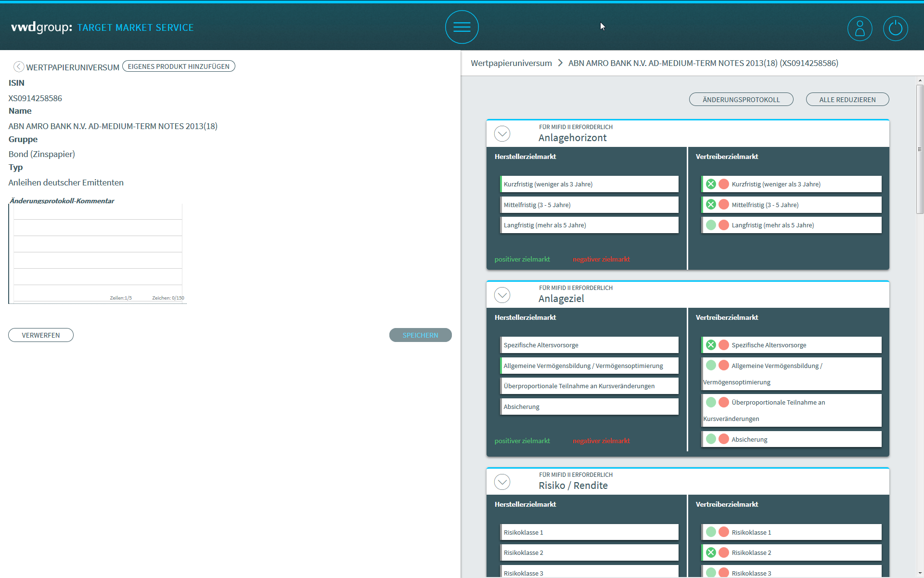The width and height of the screenshot is (924, 578).
Task: Select green marker for Kurzfristig distributor row
Action: click(711, 184)
